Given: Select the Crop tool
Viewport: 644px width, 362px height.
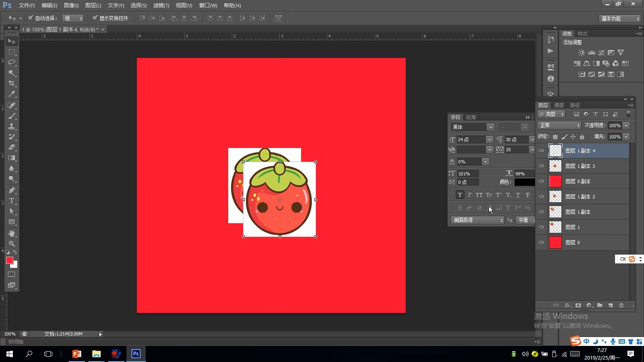Looking at the screenshot, I should pyautogui.click(x=12, y=83).
